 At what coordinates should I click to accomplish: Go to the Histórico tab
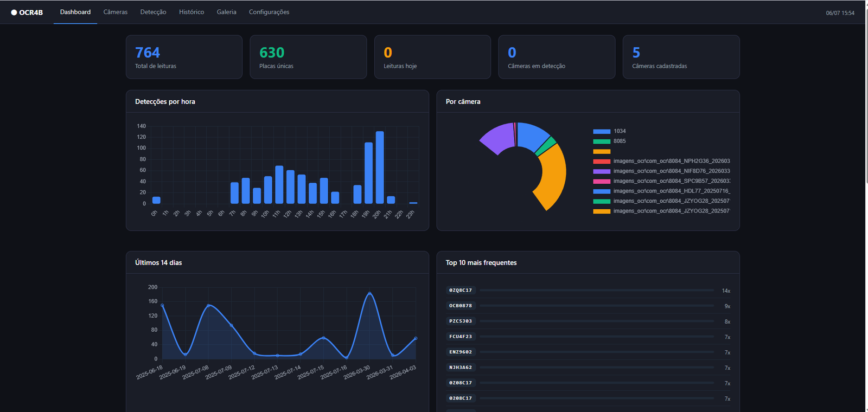192,12
